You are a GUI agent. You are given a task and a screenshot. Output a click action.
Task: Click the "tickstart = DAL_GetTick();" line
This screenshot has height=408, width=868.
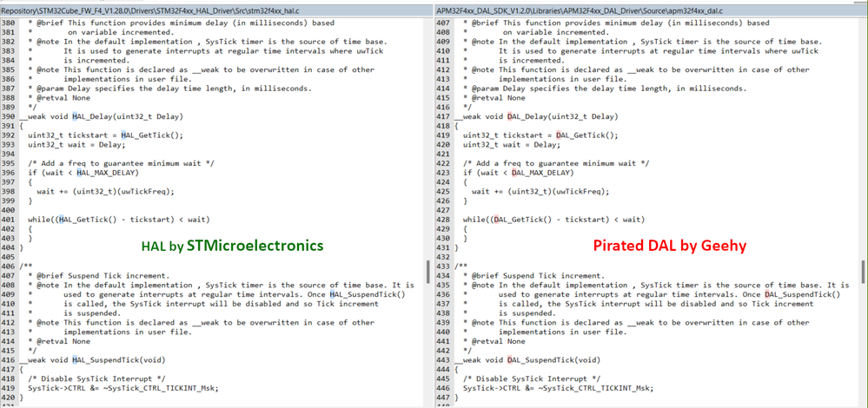540,135
